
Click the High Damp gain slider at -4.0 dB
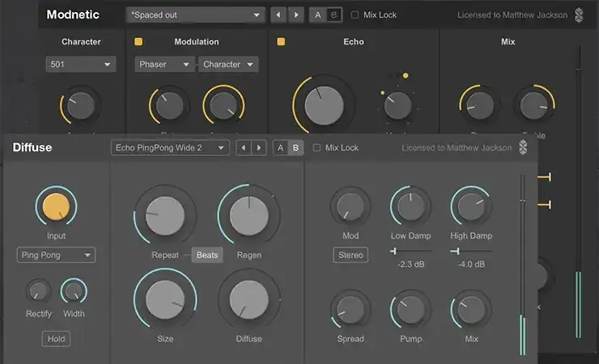(471, 251)
